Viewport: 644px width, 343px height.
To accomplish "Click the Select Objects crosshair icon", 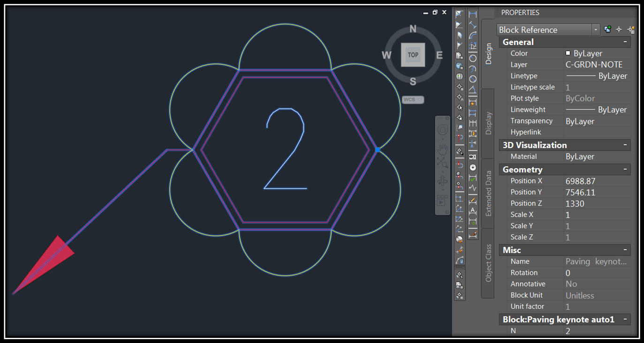I will pyautogui.click(x=619, y=30).
